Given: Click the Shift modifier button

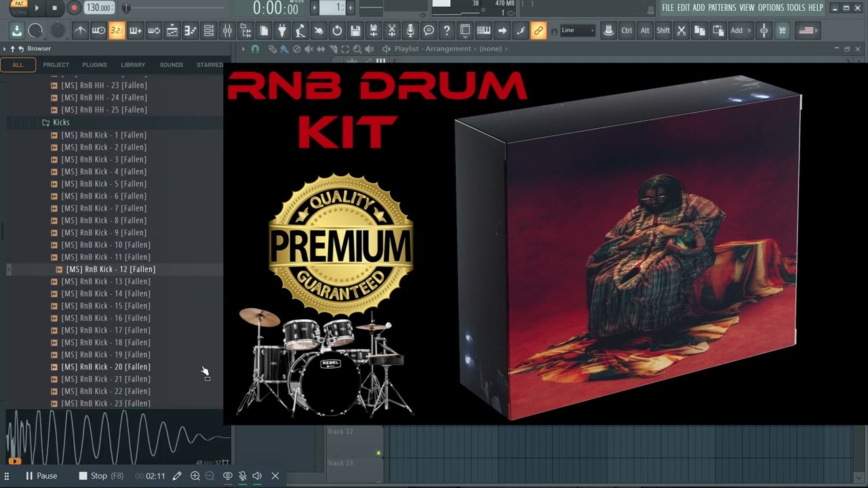Looking at the screenshot, I should coord(663,30).
